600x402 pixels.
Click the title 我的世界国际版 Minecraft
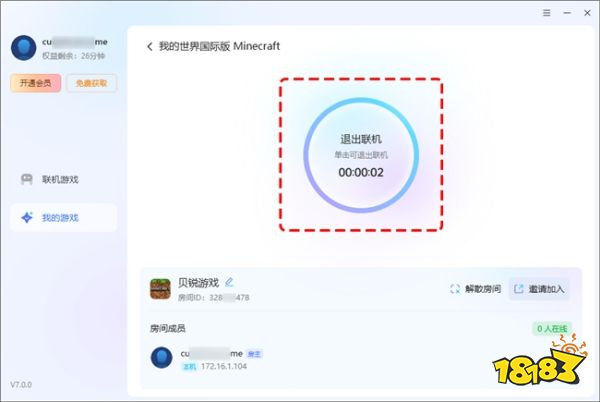[219, 46]
